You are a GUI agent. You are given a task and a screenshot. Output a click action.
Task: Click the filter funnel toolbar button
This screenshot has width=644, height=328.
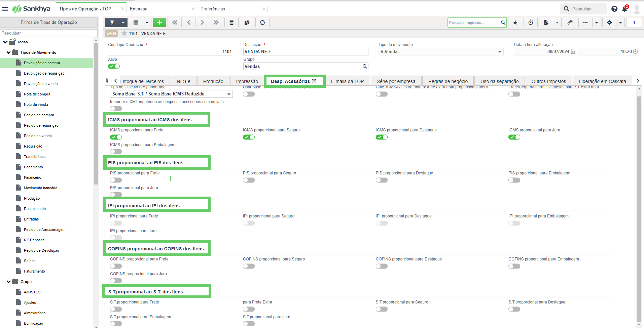[112, 23]
